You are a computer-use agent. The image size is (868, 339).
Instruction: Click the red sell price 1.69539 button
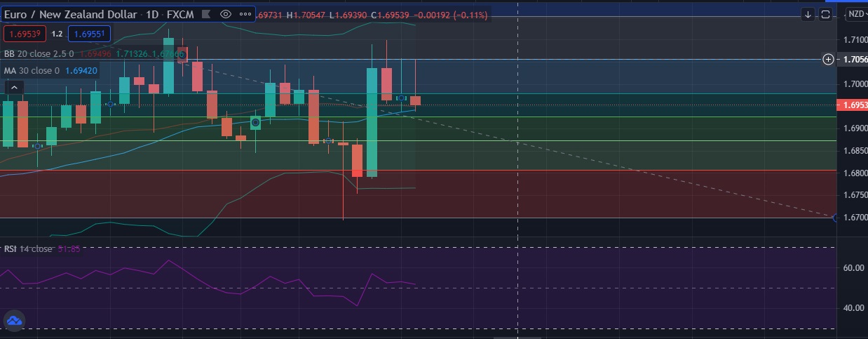click(25, 33)
